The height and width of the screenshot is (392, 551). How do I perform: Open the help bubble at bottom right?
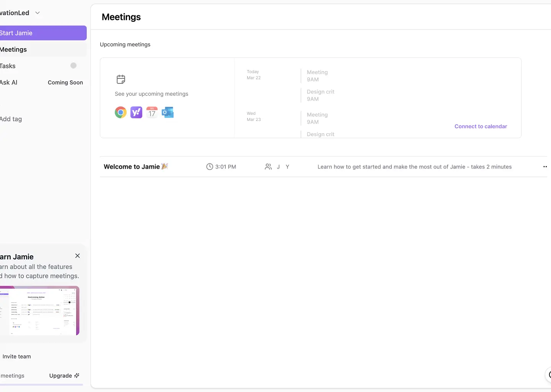pos(550,375)
